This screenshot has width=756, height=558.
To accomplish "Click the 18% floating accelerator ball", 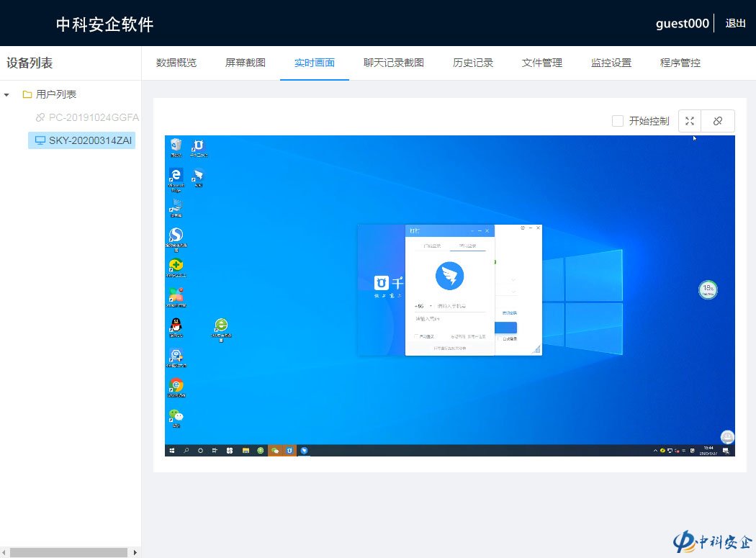I will click(708, 289).
